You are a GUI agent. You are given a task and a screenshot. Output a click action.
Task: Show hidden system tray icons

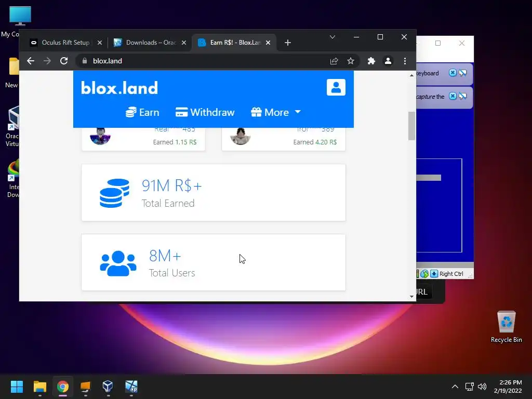tap(455, 387)
